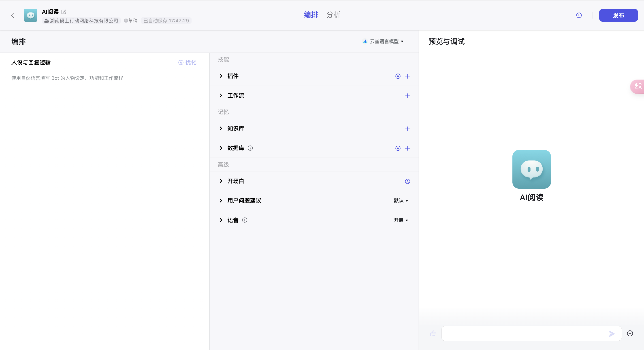Toggle auto mode icon next to 插件

click(398, 76)
